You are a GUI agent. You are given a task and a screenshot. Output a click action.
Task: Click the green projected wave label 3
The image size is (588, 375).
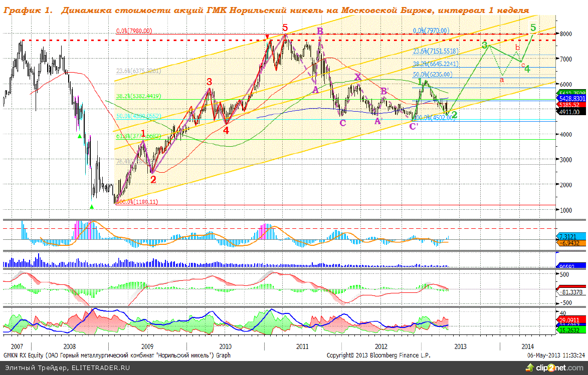485,45
